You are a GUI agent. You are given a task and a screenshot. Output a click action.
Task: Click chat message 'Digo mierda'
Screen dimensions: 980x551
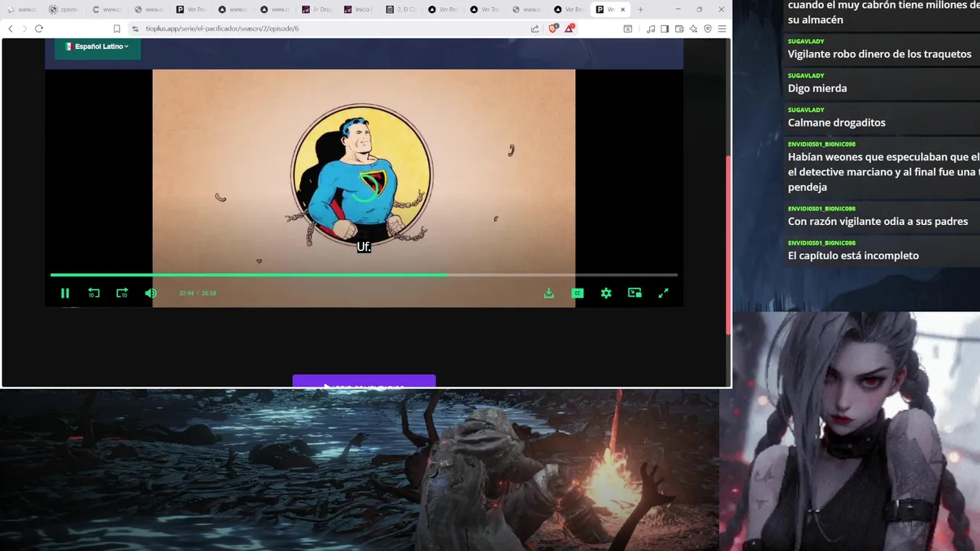pyautogui.click(x=817, y=88)
